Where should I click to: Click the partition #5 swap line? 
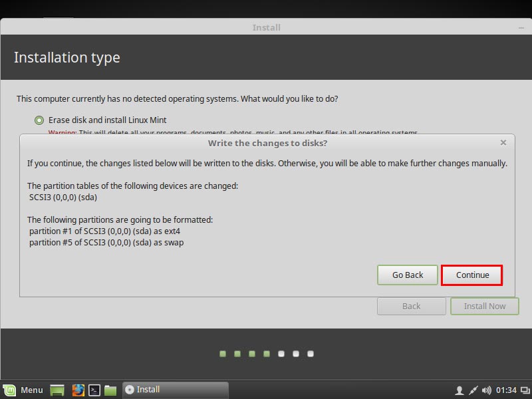(106, 243)
